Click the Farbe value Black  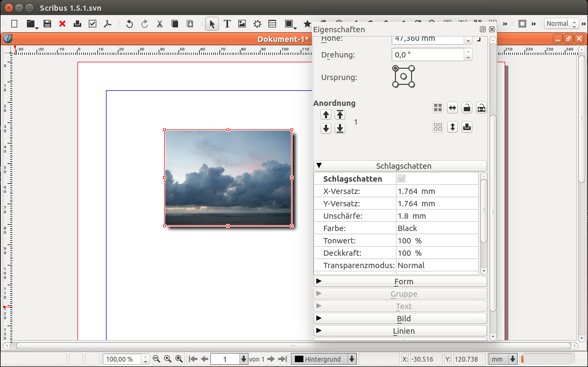407,228
